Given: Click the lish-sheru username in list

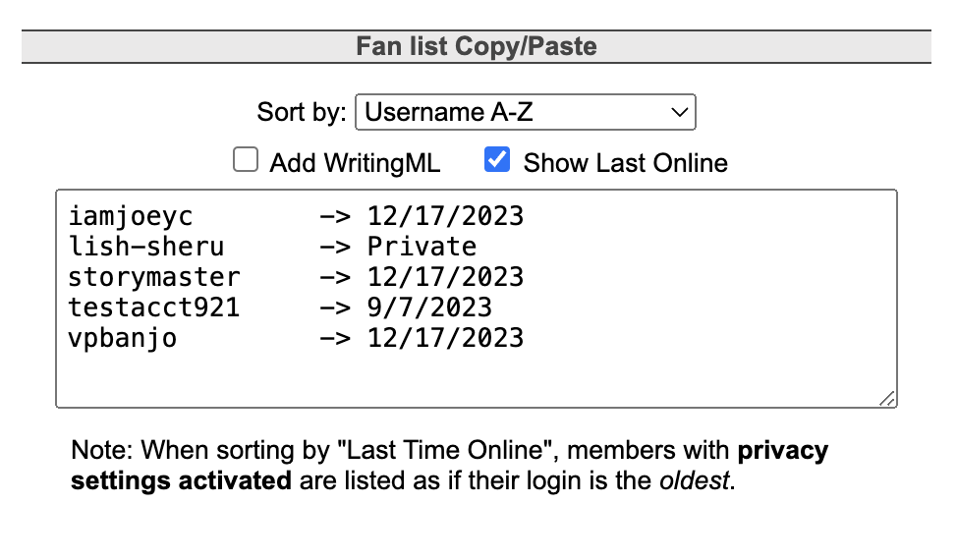Looking at the screenshot, I should click(145, 247).
